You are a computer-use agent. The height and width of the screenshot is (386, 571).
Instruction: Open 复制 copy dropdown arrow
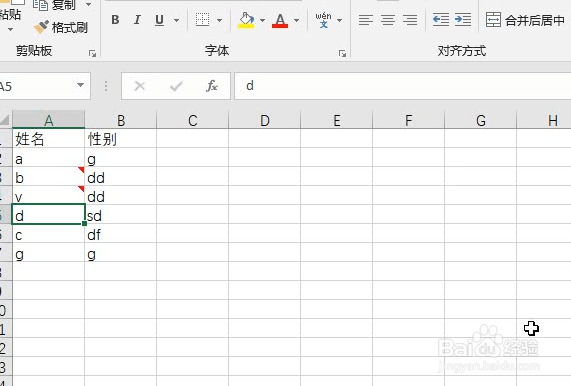pyautogui.click(x=88, y=5)
